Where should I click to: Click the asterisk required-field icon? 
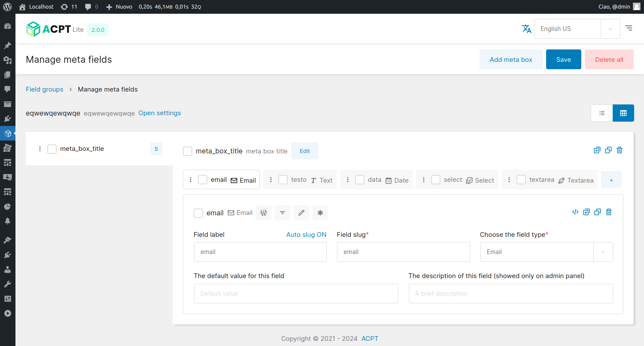tap(320, 213)
